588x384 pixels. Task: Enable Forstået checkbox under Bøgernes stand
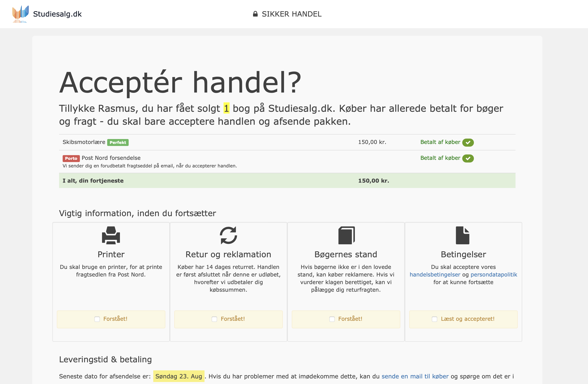point(332,319)
